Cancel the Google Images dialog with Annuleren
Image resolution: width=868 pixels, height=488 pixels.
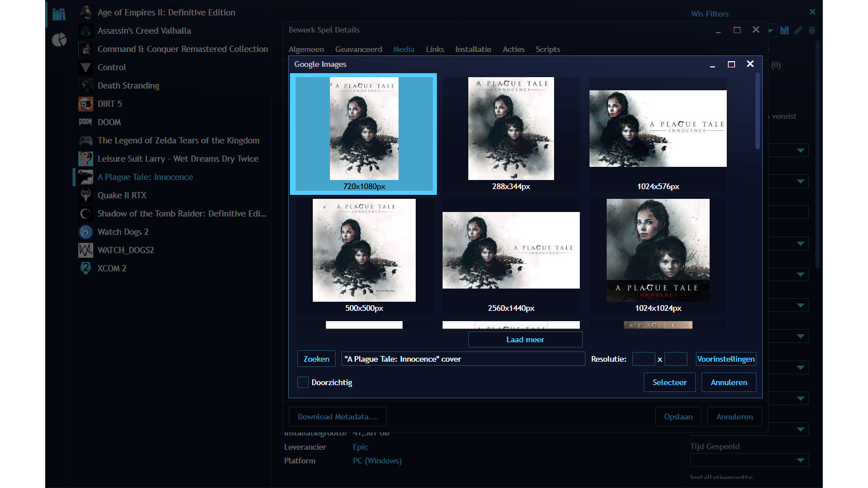(728, 382)
